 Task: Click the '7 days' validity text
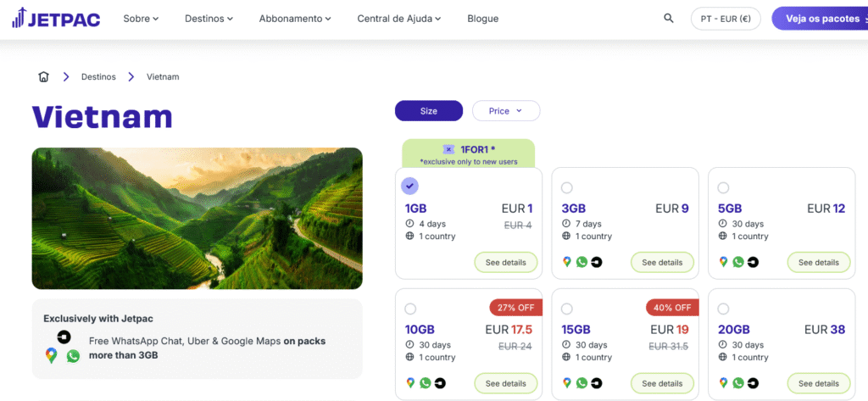click(x=588, y=224)
